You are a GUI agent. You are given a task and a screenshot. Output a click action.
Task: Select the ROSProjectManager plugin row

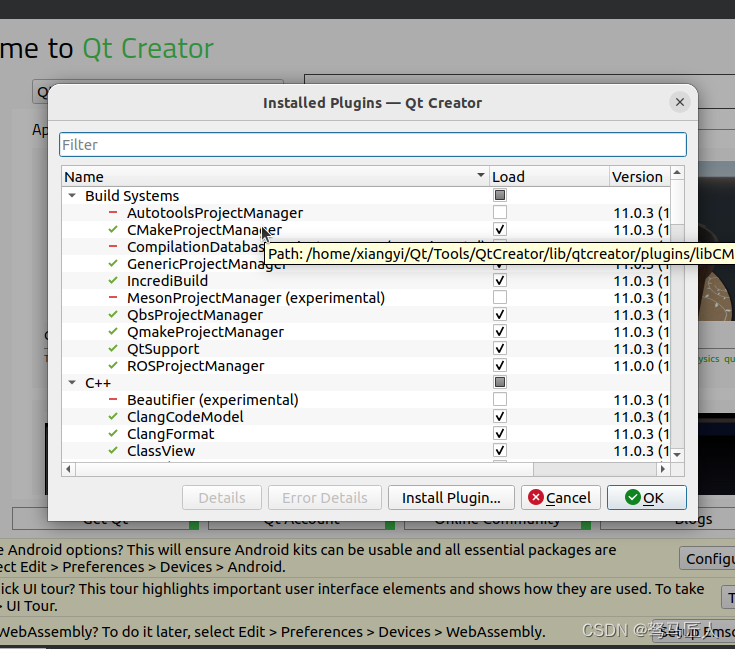click(x=366, y=366)
